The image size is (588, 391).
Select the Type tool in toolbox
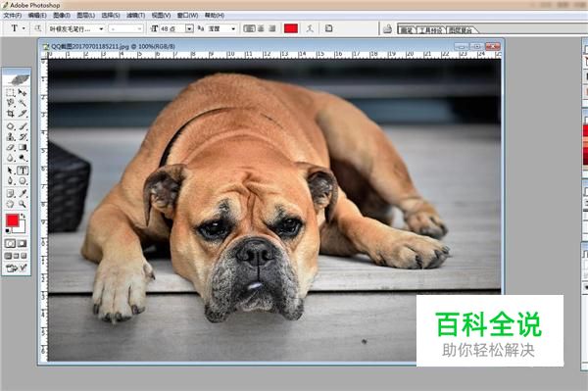tap(23, 171)
